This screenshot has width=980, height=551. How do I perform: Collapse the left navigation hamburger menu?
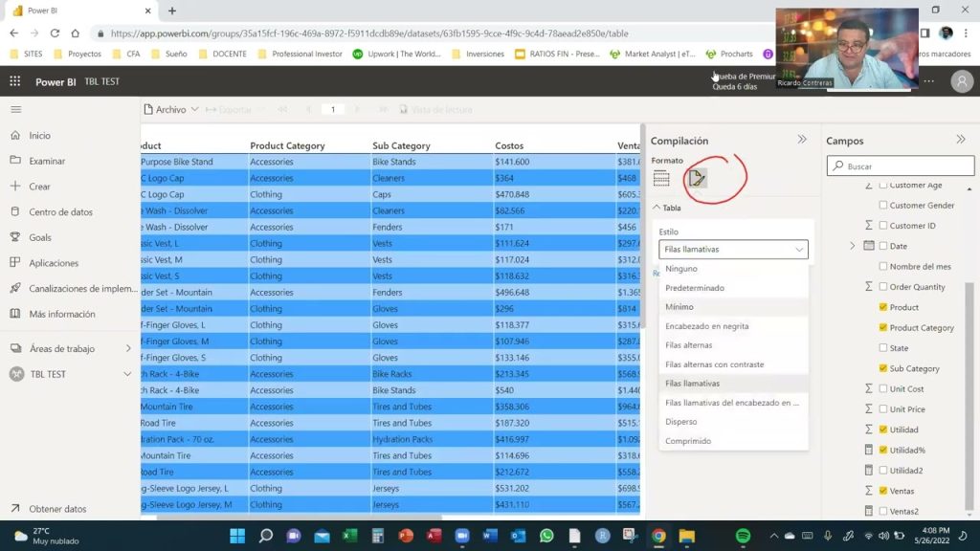point(16,109)
